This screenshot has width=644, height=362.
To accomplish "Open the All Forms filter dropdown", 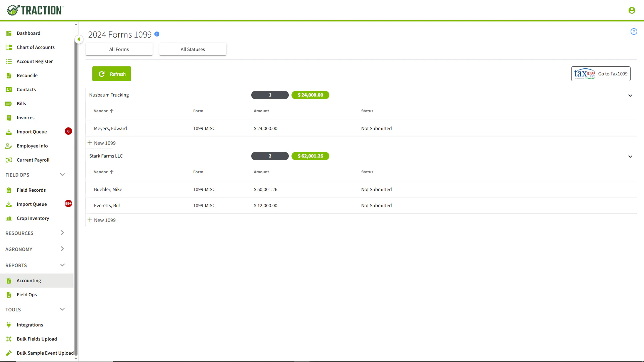I will [x=119, y=49].
